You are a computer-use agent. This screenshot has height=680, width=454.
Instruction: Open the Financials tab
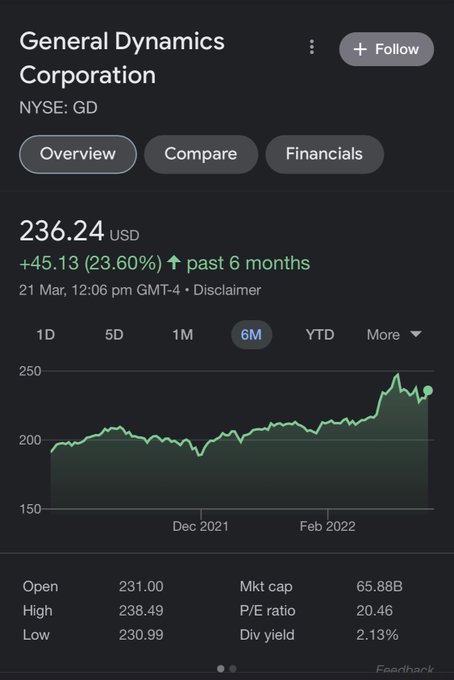click(x=324, y=154)
